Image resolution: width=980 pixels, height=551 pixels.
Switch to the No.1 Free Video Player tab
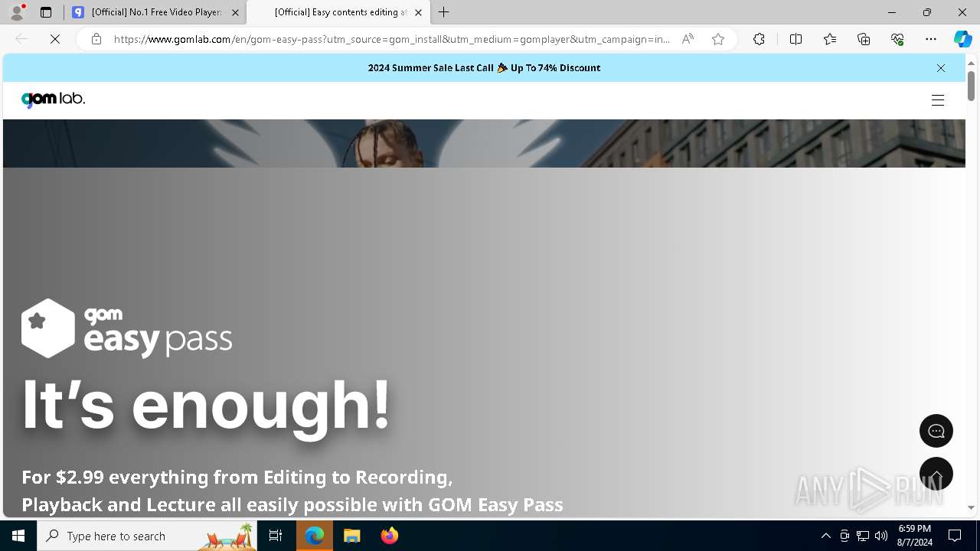[155, 12]
